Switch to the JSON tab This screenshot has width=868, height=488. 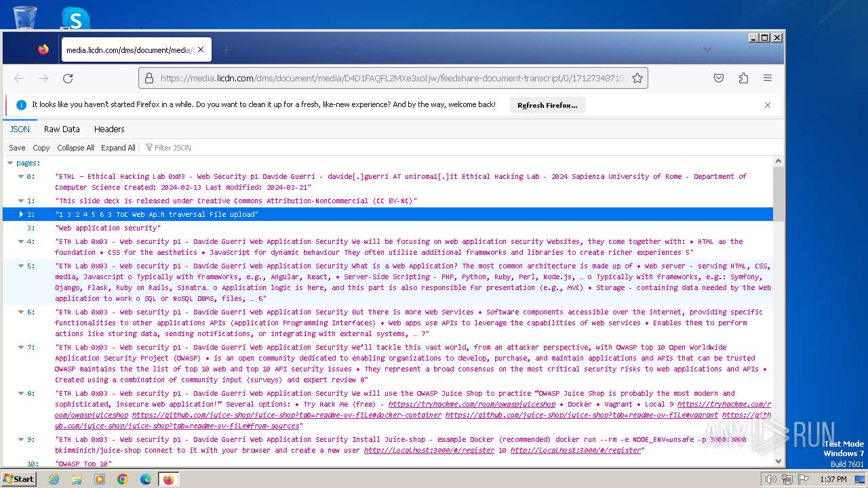coord(20,129)
